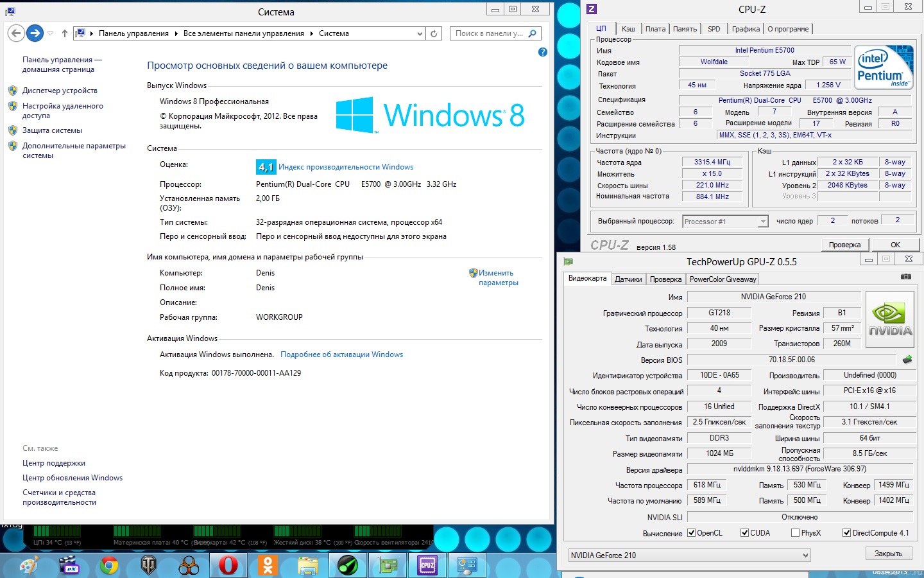Open the Память tab in CPU-Z
This screenshot has width=924, height=578.
point(685,29)
